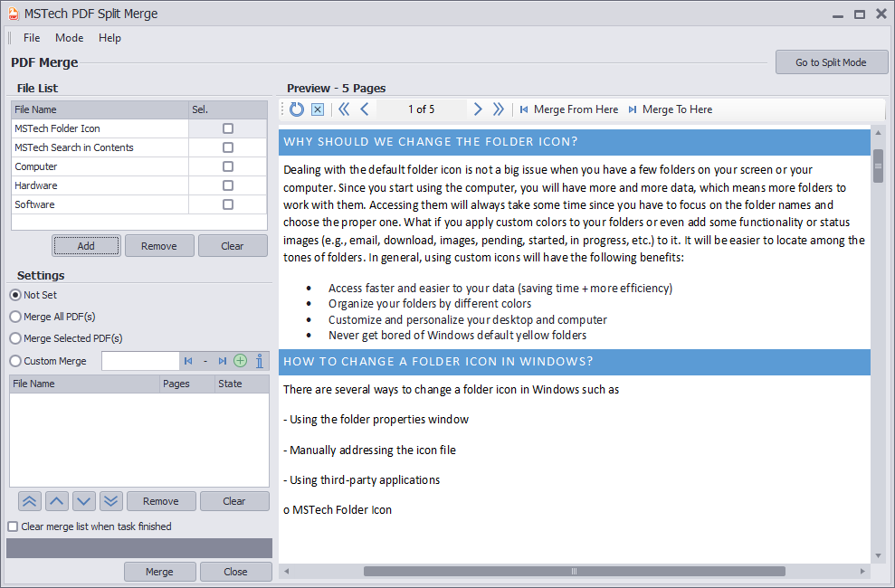Move merge list item down one

point(84,501)
